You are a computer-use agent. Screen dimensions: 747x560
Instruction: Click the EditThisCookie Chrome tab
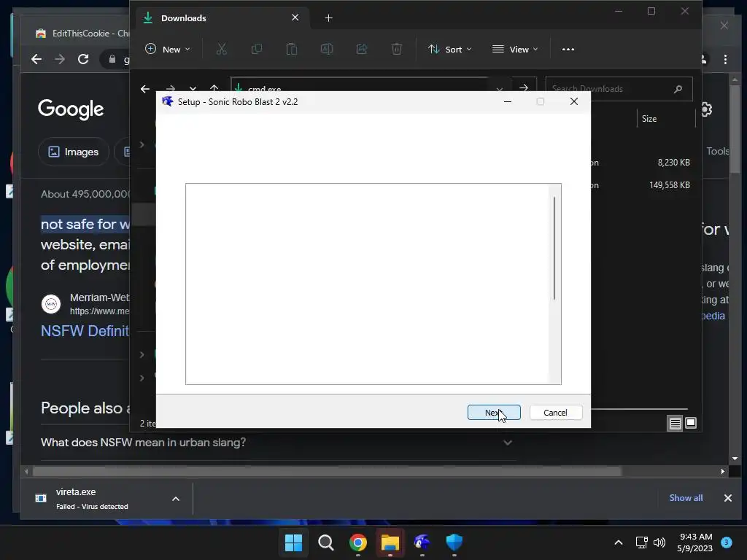coord(81,34)
